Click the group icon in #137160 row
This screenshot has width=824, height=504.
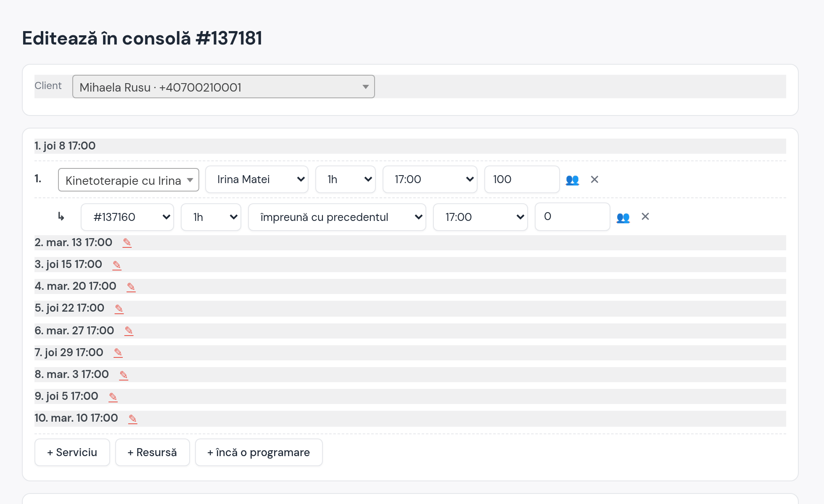pyautogui.click(x=623, y=217)
